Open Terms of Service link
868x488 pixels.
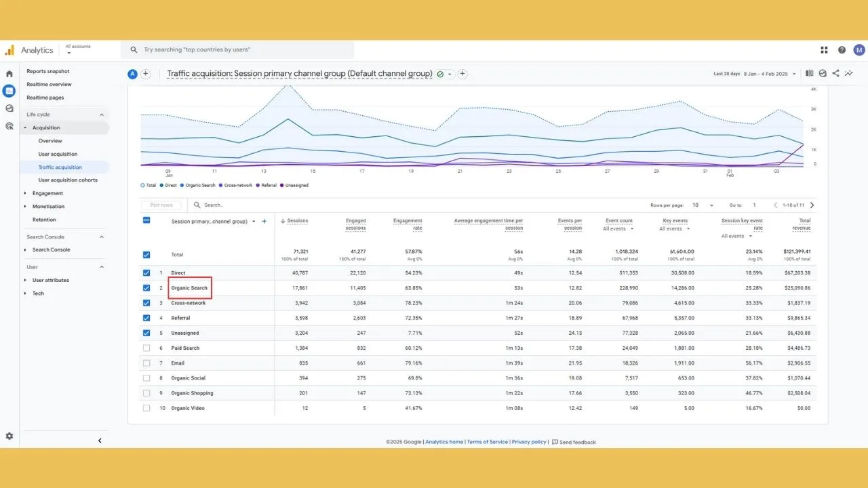[487, 442]
